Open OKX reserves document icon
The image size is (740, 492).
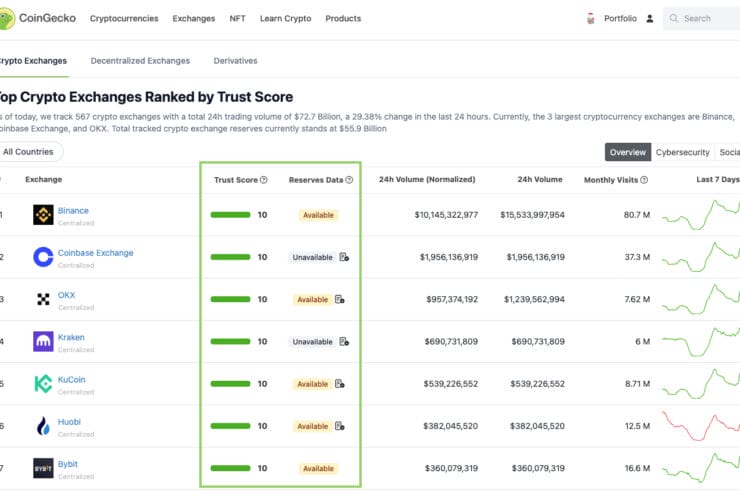pyautogui.click(x=340, y=299)
